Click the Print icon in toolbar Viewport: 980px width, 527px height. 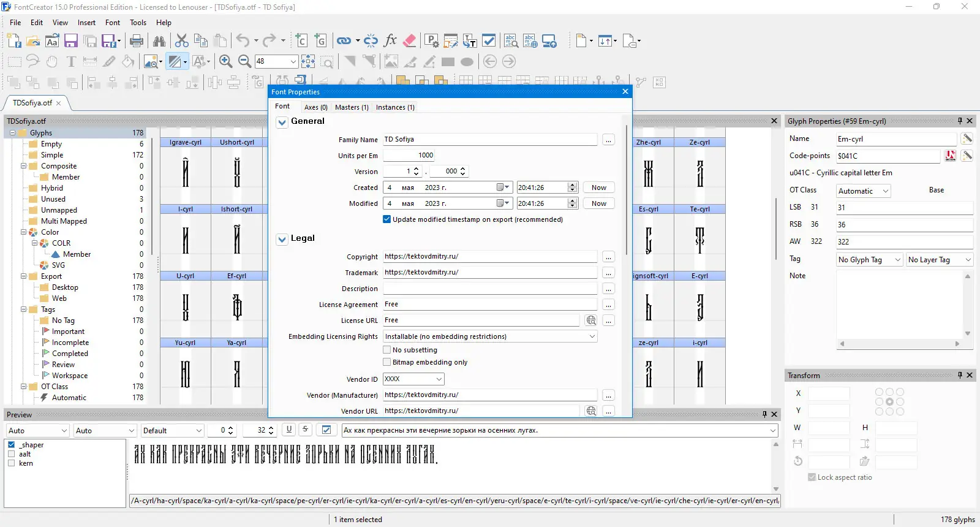tap(137, 41)
